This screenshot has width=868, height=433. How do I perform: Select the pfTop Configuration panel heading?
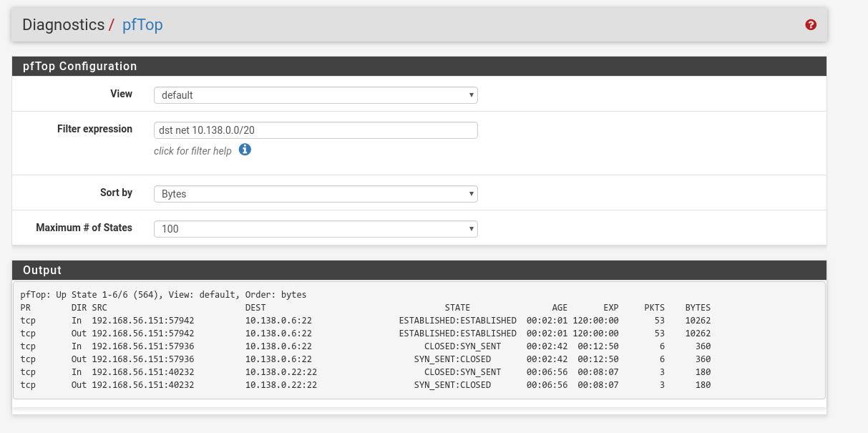[x=79, y=66]
